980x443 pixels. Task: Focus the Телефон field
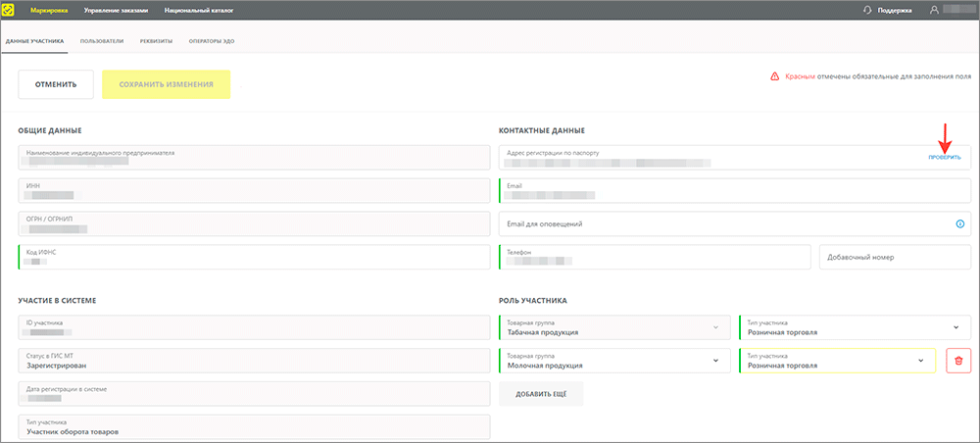click(655, 257)
